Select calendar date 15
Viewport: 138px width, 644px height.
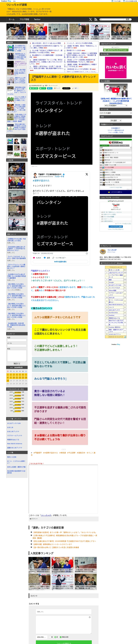8,380
